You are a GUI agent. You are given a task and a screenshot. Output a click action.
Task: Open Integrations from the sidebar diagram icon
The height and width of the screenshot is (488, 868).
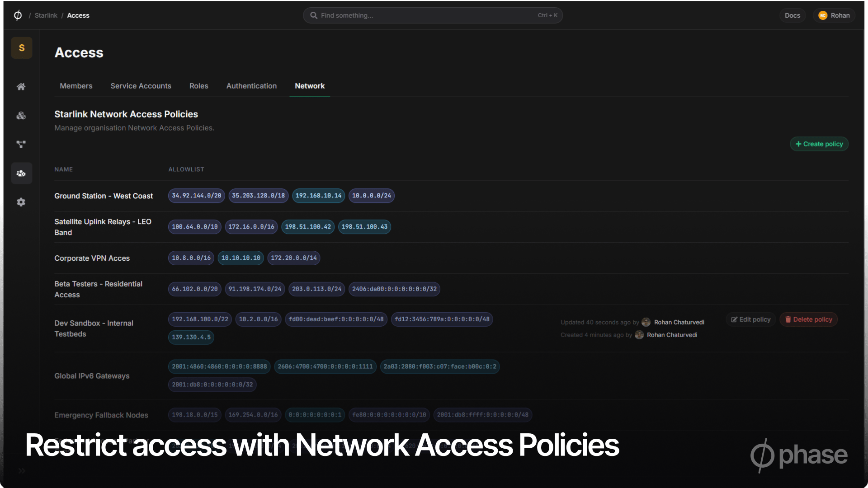pyautogui.click(x=21, y=145)
